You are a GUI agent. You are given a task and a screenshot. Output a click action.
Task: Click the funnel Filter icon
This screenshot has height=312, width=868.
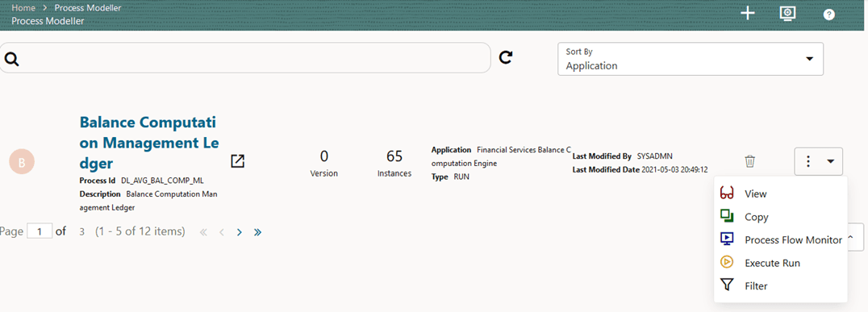click(x=727, y=285)
